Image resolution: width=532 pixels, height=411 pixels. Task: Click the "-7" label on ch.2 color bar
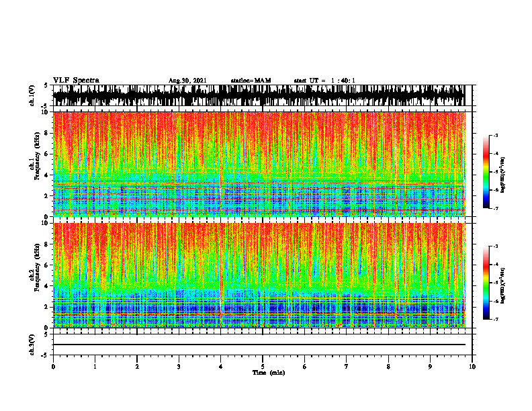(x=495, y=320)
